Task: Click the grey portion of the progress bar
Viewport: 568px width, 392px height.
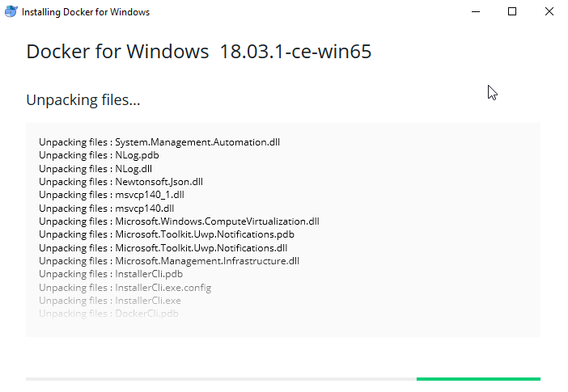Action: tap(221, 379)
